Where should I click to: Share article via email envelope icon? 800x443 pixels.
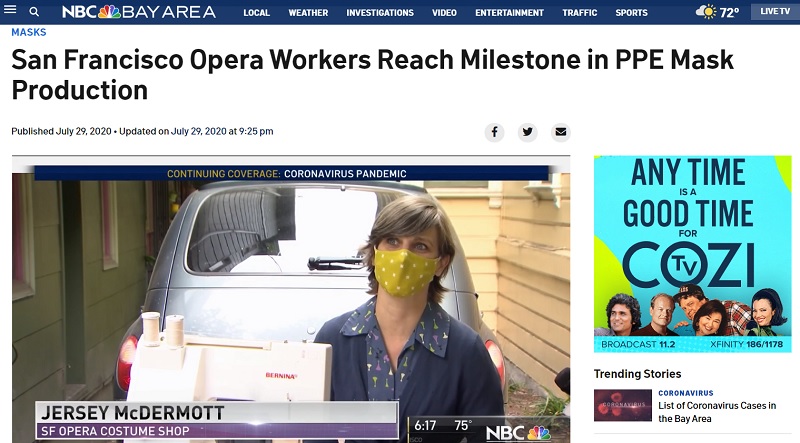point(561,132)
